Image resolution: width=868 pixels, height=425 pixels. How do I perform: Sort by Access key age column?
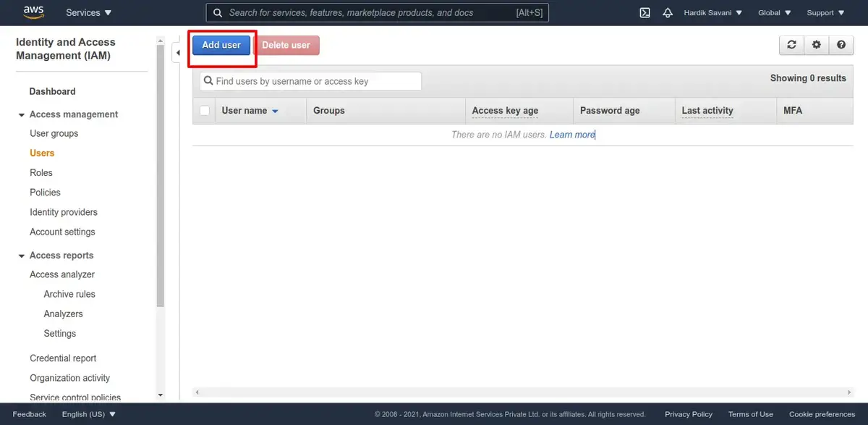click(505, 111)
